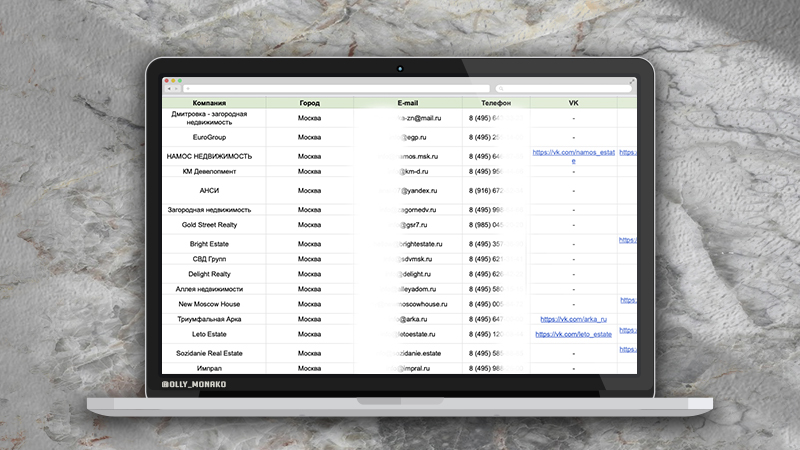The height and width of the screenshot is (450, 800).
Task: Select the phone cell starting '8 (916) 67'
Action: tap(496, 190)
